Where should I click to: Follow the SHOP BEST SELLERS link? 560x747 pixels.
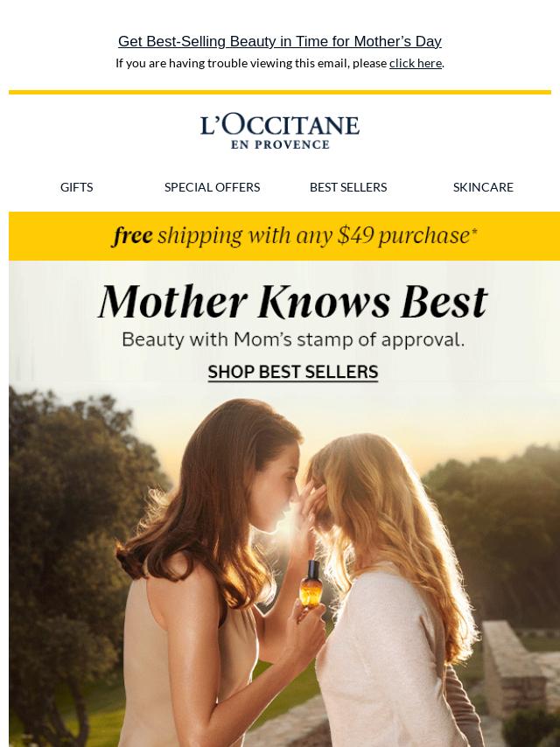click(x=292, y=372)
